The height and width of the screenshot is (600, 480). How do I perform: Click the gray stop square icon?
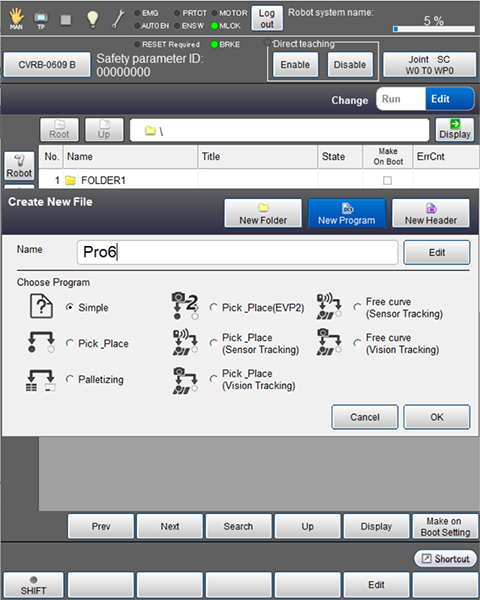click(66, 20)
